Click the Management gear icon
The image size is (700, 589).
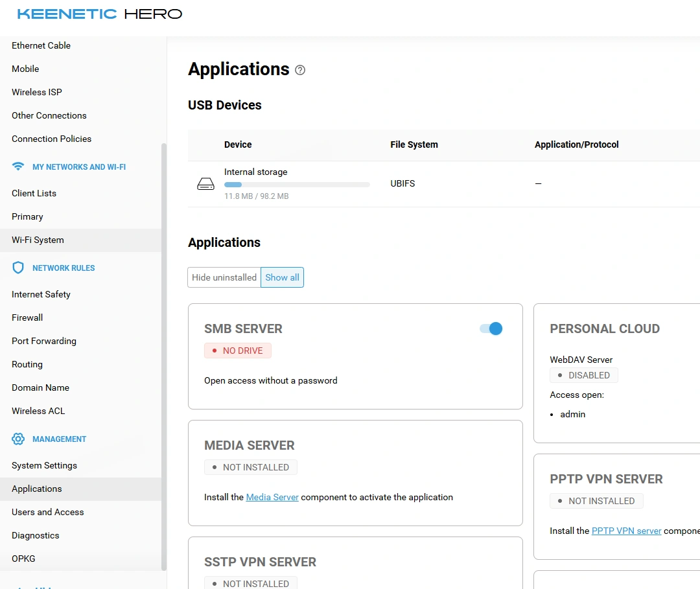18,439
